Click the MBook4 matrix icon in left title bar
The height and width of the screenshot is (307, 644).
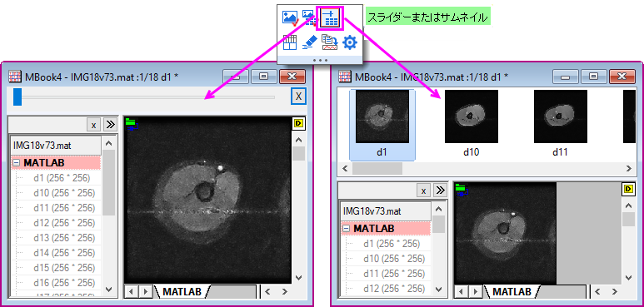tap(16, 77)
